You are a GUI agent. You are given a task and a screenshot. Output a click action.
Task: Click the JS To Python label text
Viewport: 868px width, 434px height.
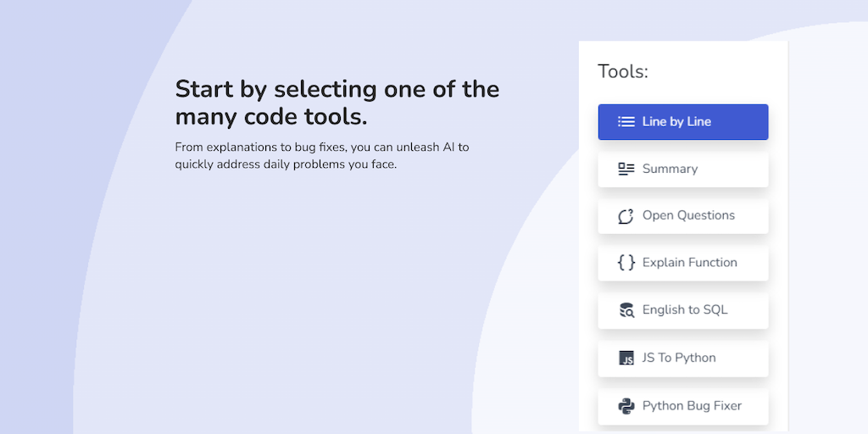pos(679,358)
